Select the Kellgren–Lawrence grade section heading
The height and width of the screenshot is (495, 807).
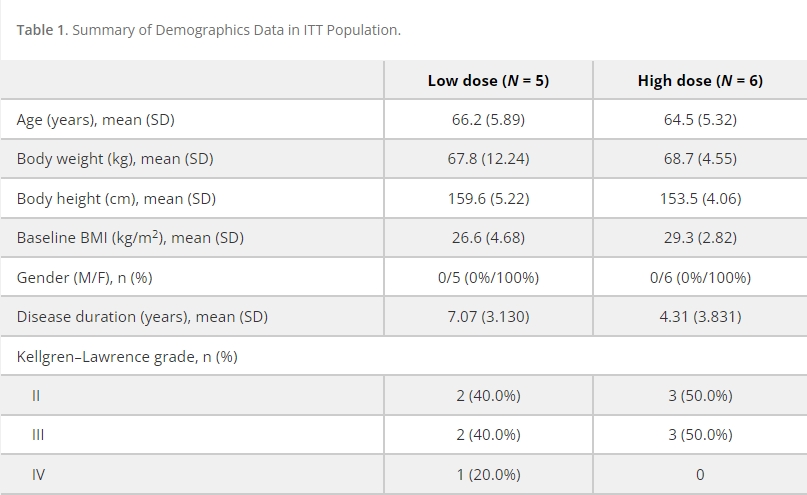pos(127,356)
